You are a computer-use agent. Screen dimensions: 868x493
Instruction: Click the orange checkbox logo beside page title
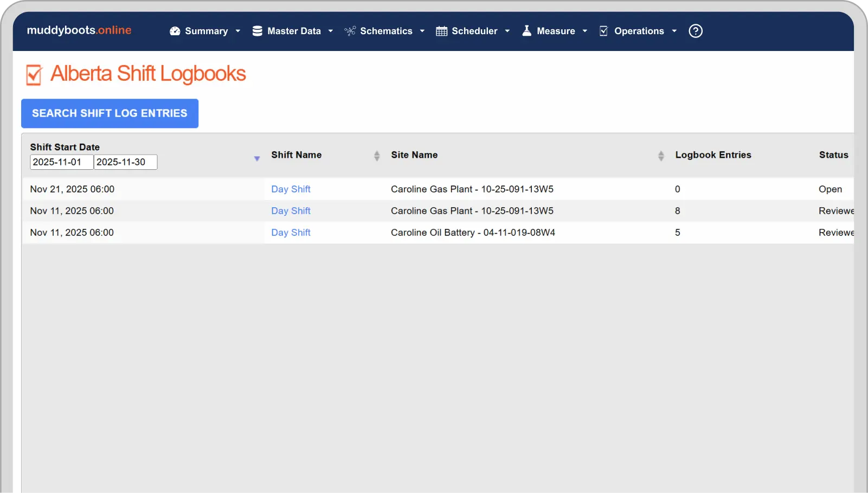click(34, 75)
